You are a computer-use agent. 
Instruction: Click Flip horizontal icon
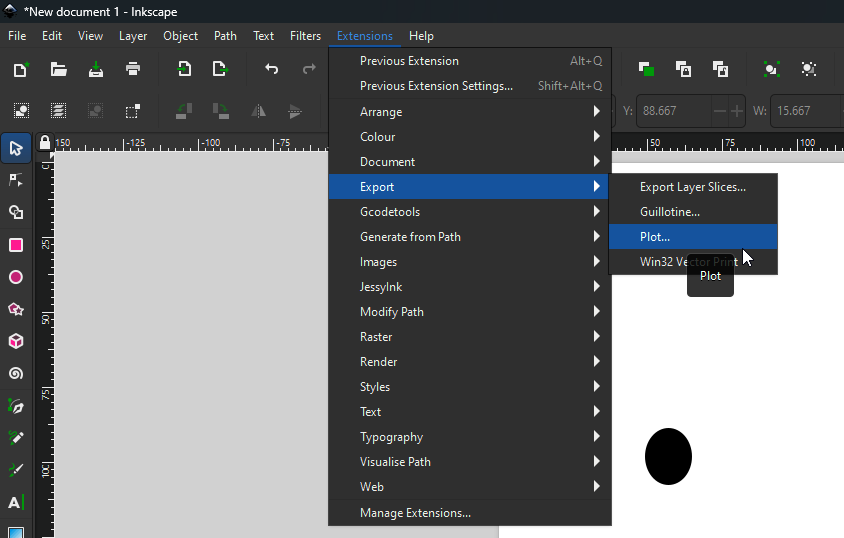[258, 111]
